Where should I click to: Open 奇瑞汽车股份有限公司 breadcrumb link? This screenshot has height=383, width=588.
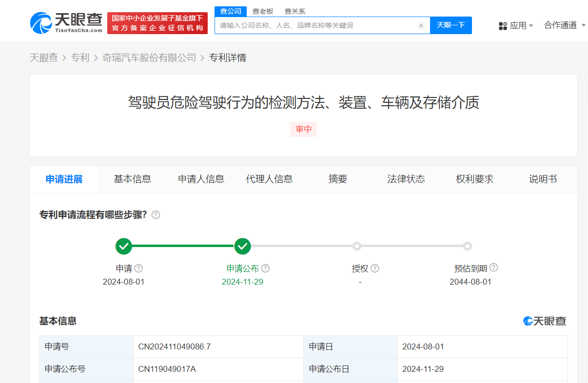click(x=149, y=58)
